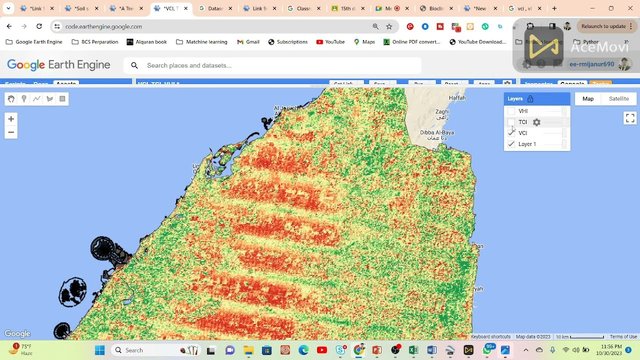Open the Console tab

[x=572, y=83]
